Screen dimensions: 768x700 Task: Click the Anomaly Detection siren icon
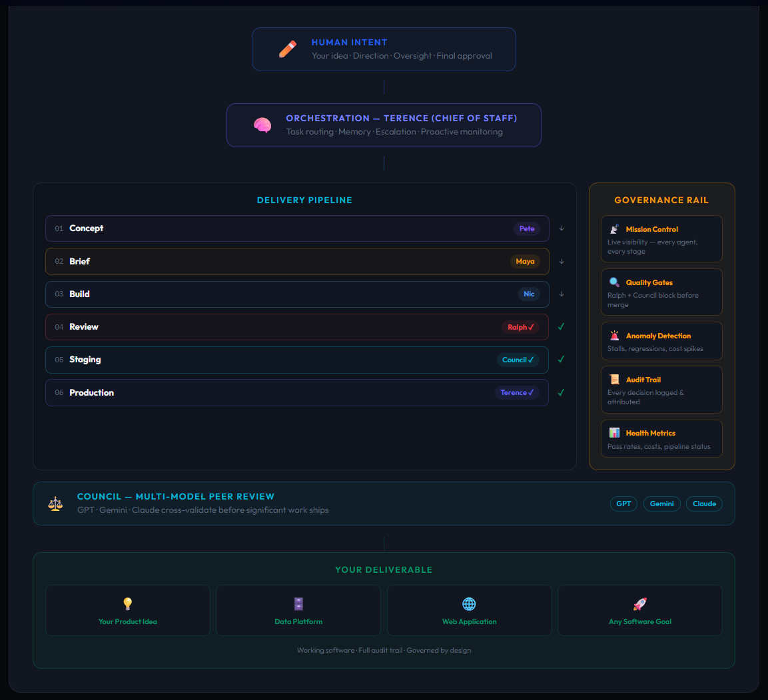[614, 336]
